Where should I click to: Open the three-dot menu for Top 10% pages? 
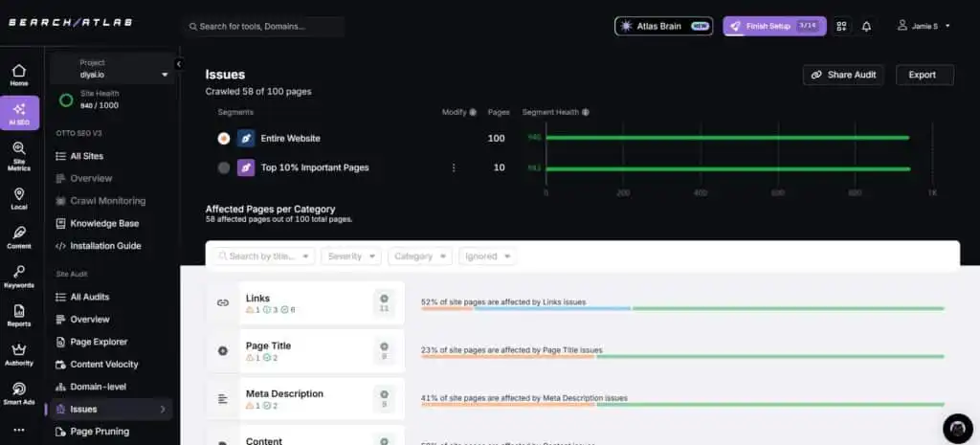(x=453, y=167)
